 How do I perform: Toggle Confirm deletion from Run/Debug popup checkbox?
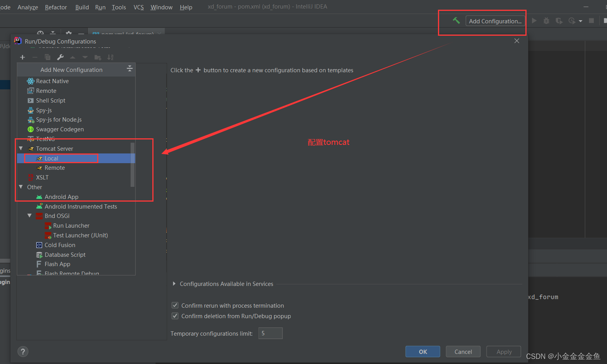pos(175,316)
